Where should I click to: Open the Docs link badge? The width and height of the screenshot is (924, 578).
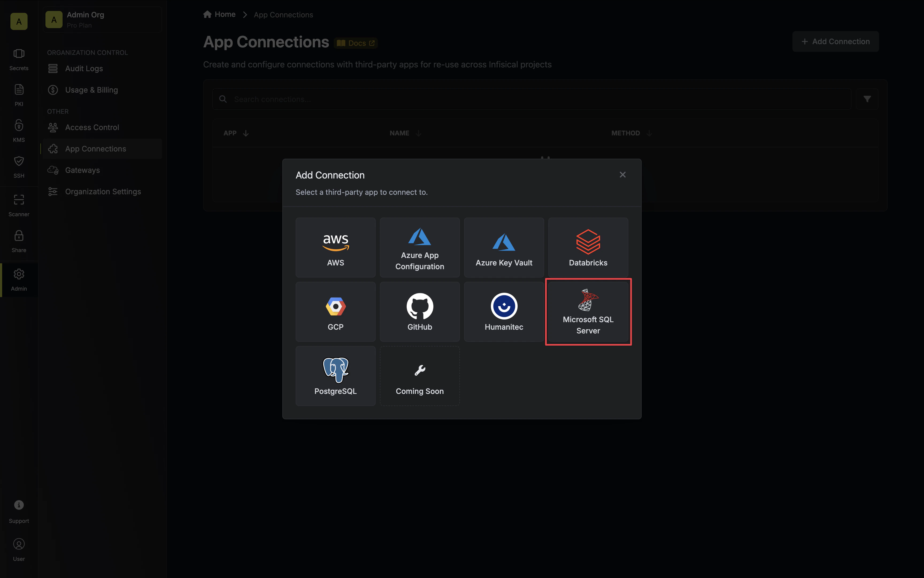356,43
